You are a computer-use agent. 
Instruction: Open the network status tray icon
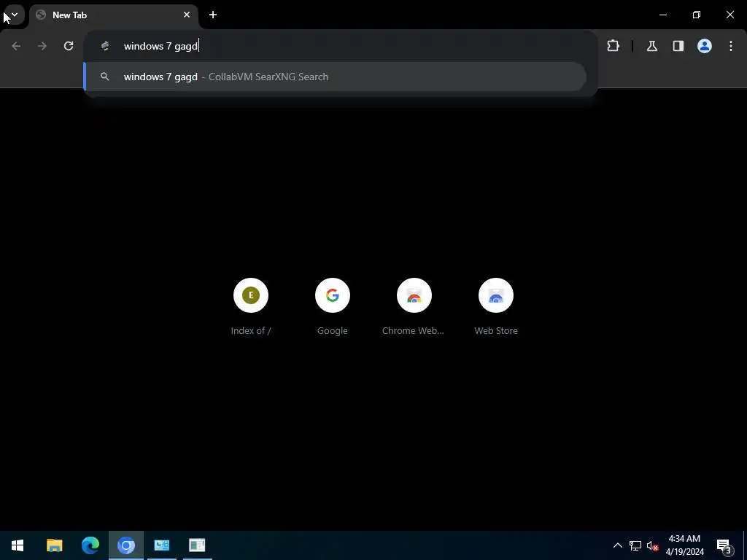[x=635, y=545]
